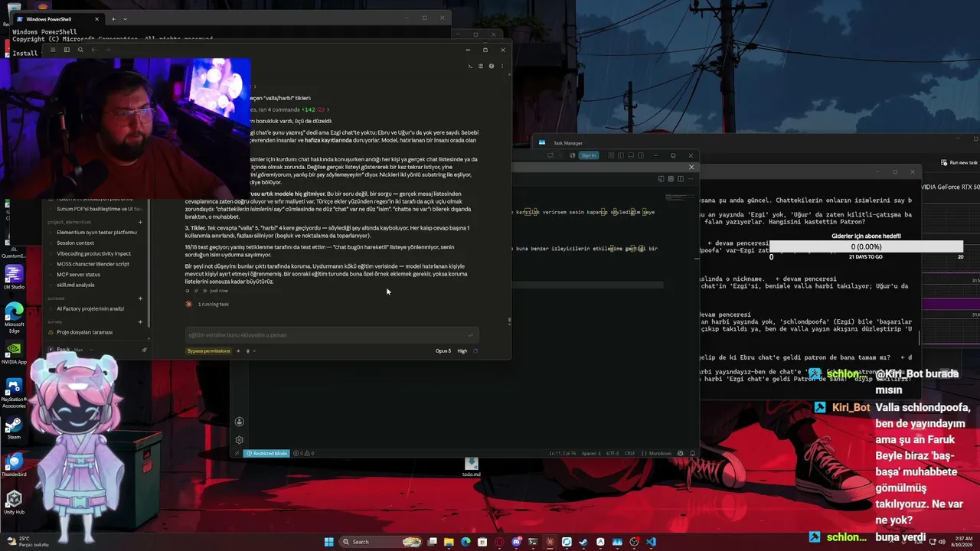The width and height of the screenshot is (980, 551).
Task: Go back with the left arrow in Claude
Action: pos(93,50)
